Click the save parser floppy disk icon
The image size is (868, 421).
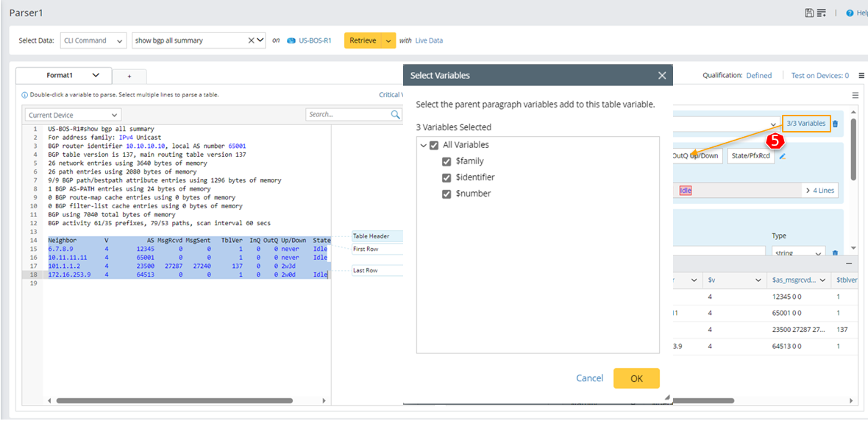(810, 13)
